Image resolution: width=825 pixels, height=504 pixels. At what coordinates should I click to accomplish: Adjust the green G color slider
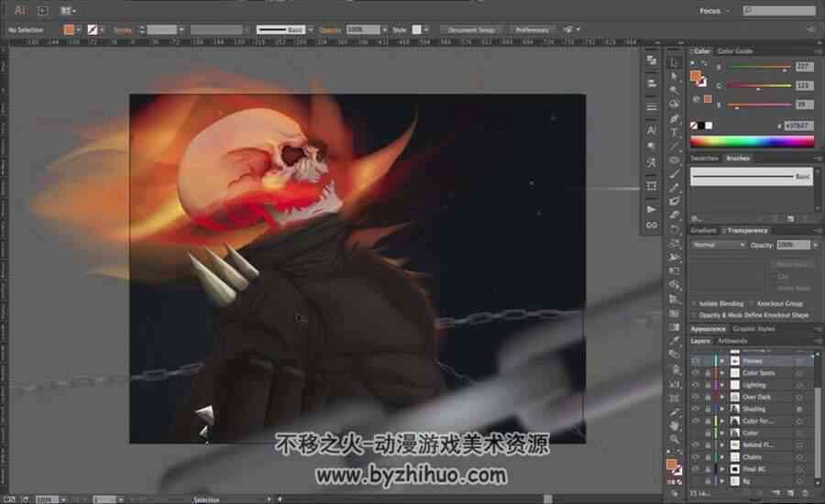760,86
